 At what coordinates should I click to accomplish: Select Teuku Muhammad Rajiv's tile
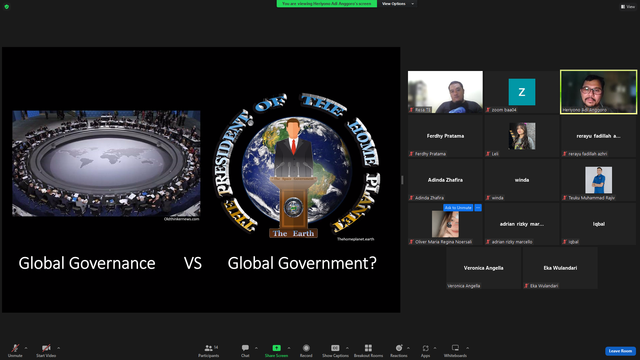598,180
